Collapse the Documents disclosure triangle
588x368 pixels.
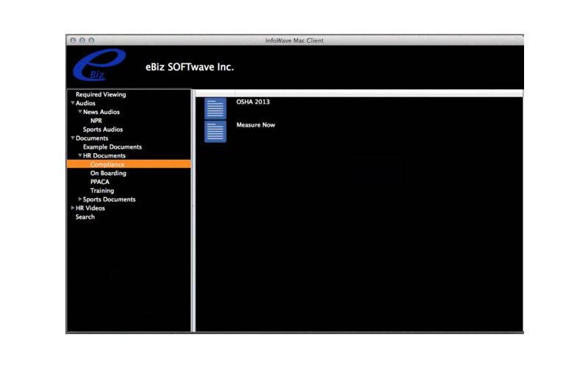click(73, 138)
